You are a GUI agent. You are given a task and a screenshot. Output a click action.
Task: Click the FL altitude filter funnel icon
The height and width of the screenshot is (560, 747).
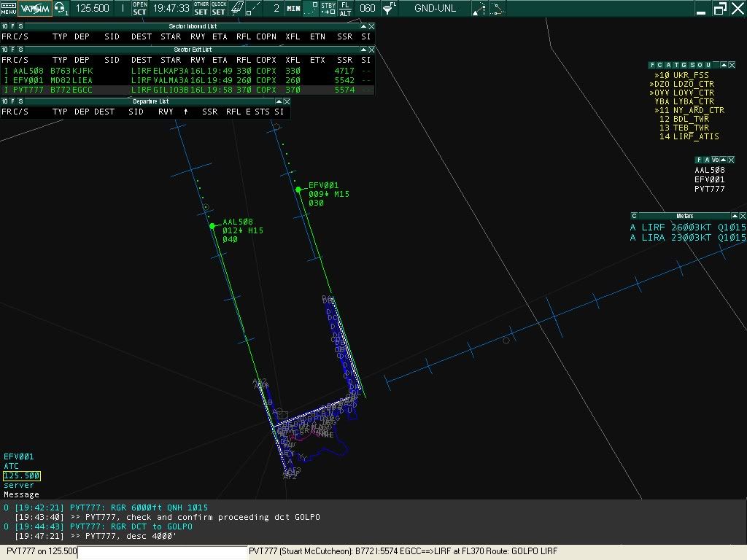390,8
